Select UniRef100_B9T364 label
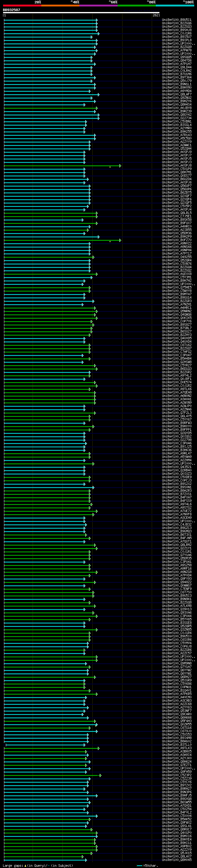This screenshot has width=197, height=868. (177, 78)
